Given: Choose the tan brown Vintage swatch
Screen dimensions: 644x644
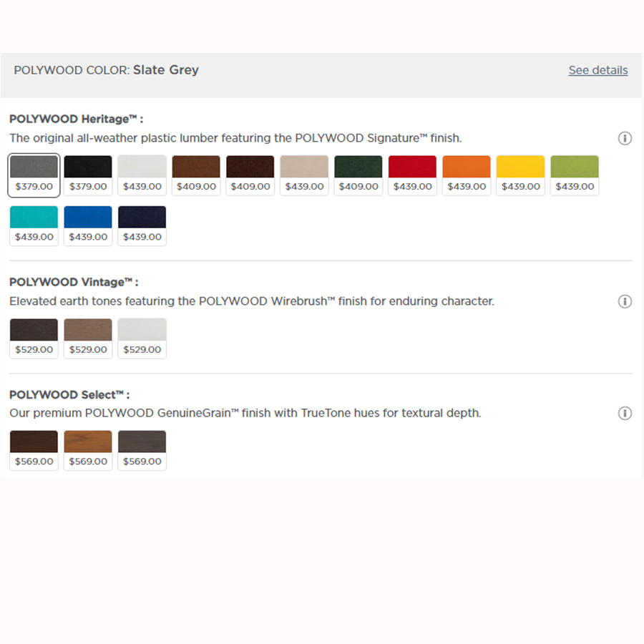Looking at the screenshot, I should (x=88, y=338).
